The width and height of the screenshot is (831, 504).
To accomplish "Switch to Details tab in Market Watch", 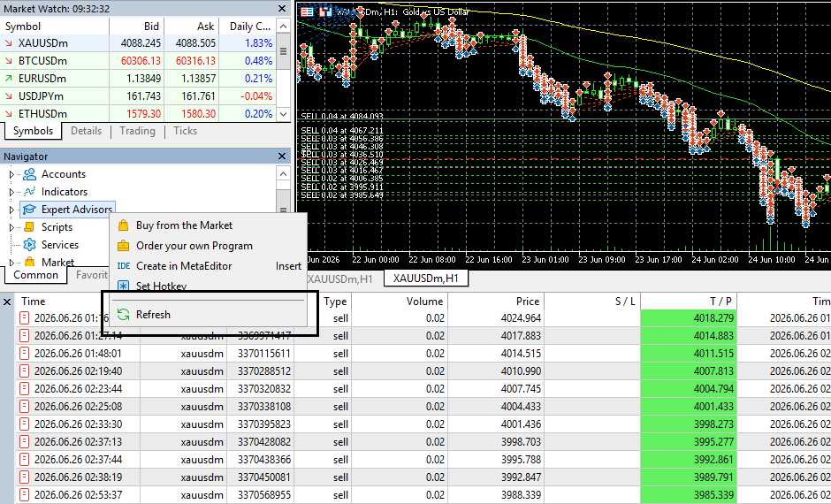I will pos(86,131).
